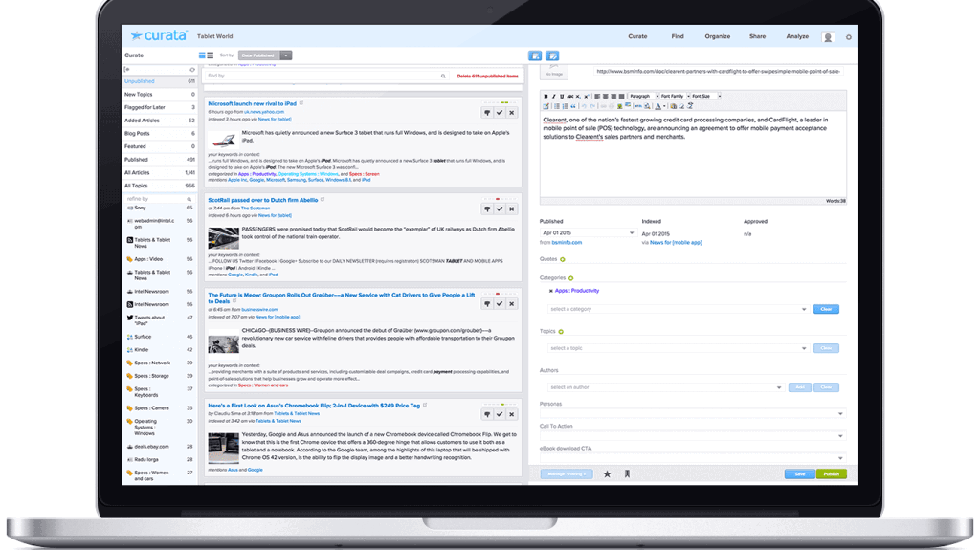
Task: Click the bsminfo.com source link
Action: [567, 243]
